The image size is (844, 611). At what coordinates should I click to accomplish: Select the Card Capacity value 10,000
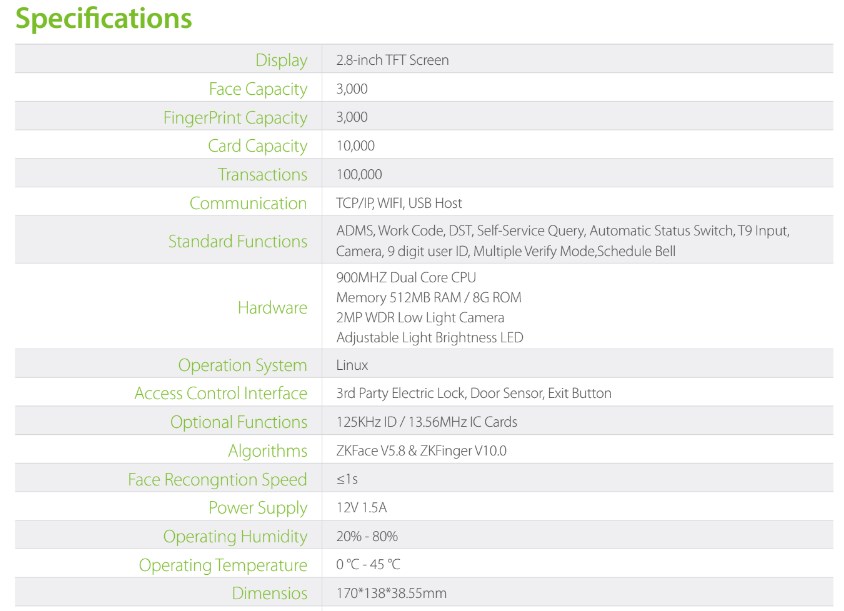[x=355, y=146]
